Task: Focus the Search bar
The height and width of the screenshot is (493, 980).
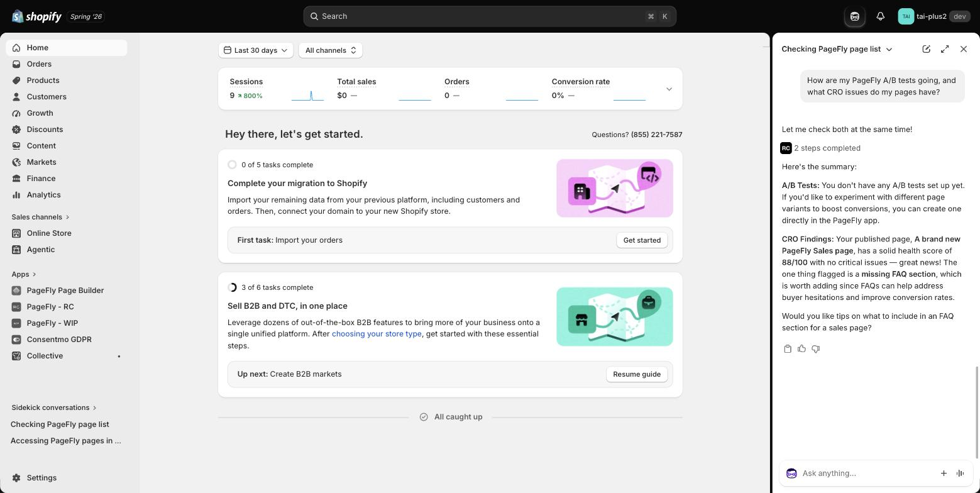Action: click(490, 16)
